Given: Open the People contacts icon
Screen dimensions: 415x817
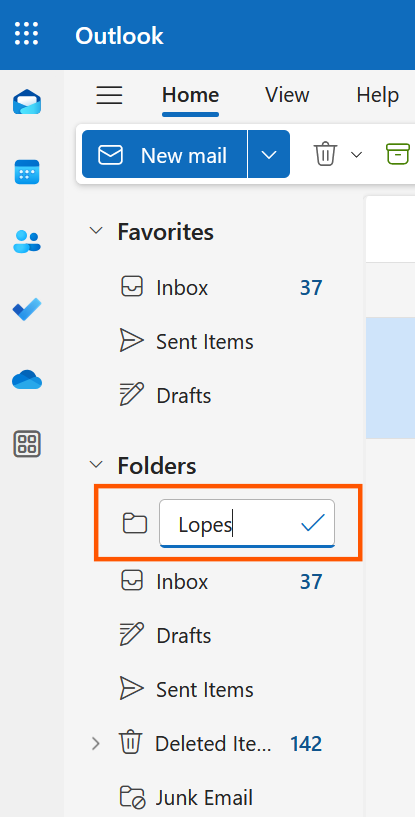Looking at the screenshot, I should click(27, 241).
